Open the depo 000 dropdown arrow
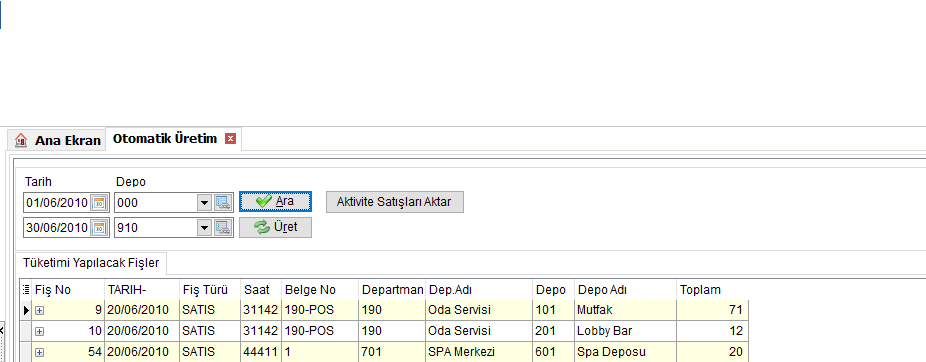Screen dimensions: 926x362 204,203
